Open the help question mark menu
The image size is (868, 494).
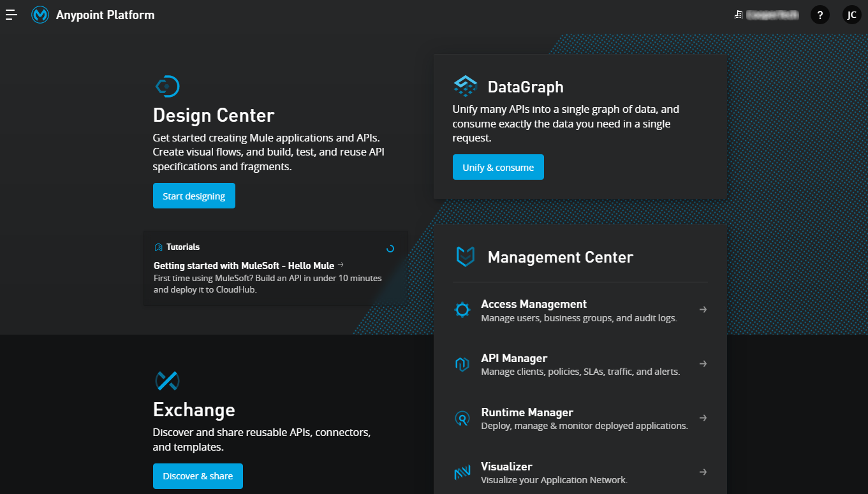pos(820,15)
